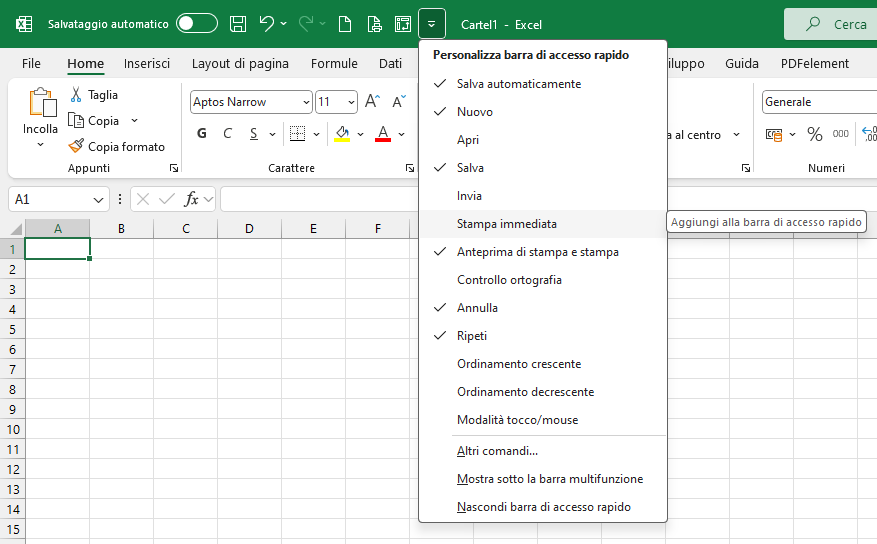Click the Print preview and print icon
This screenshot has height=544, width=877.
tap(374, 24)
